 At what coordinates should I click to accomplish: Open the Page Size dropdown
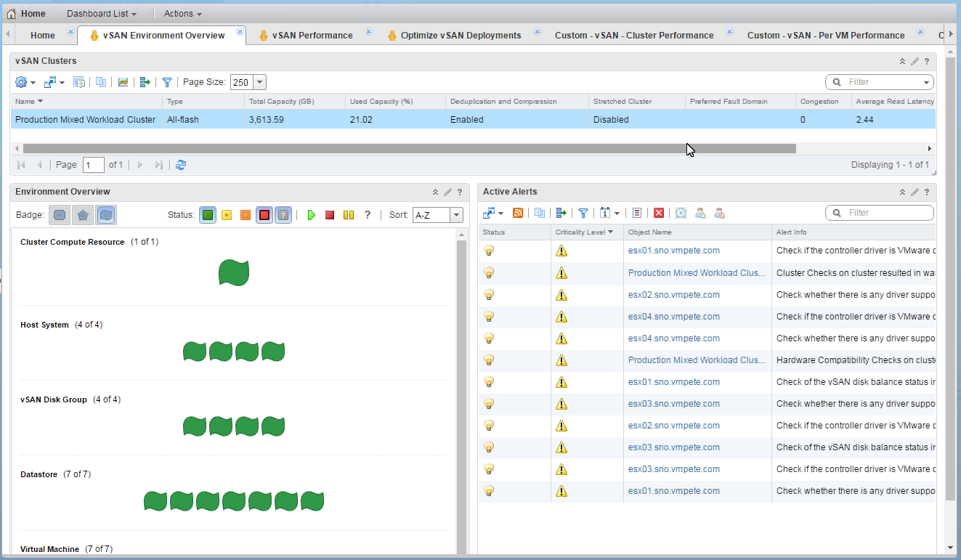pyautogui.click(x=260, y=82)
